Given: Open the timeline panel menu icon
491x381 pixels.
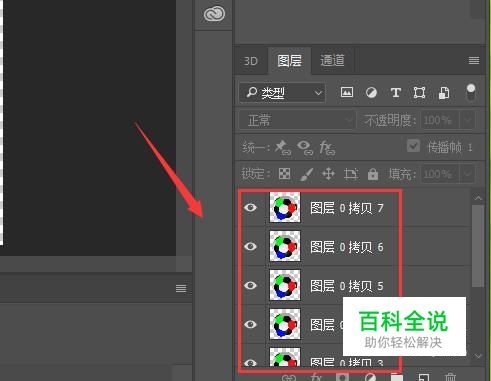Looking at the screenshot, I should point(181,288).
